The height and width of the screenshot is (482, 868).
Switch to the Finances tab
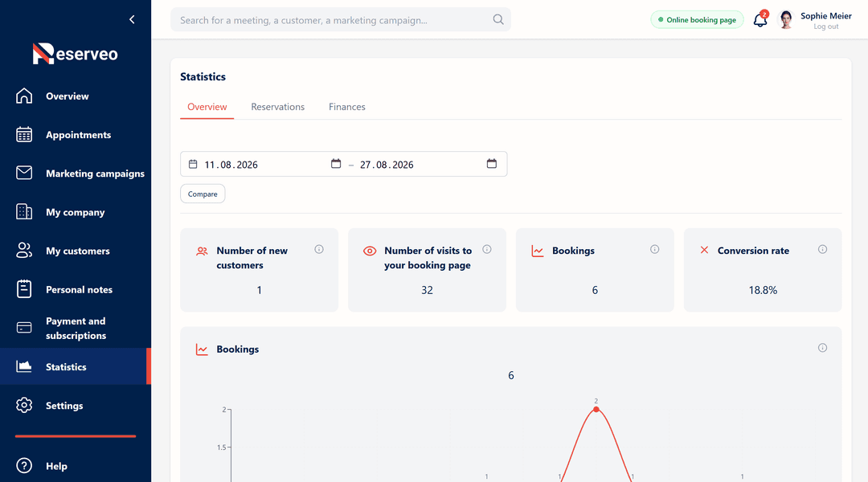(x=347, y=107)
